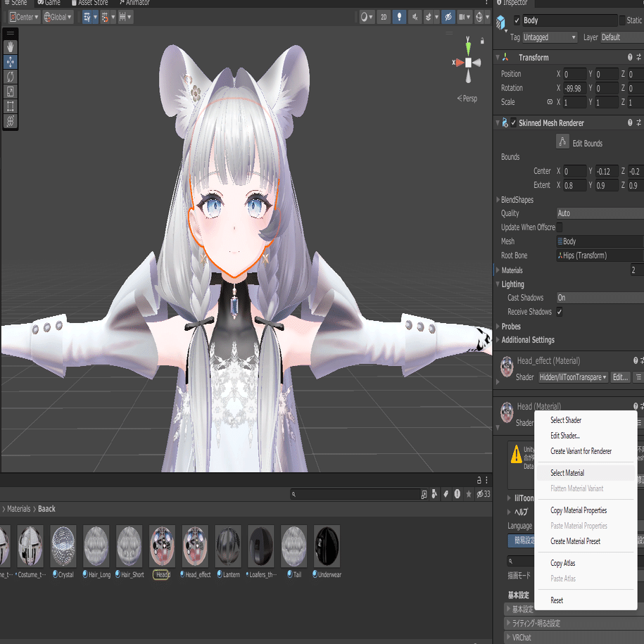Click the grid snapping icon
Screen dimensions: 644x644
[x=87, y=17]
